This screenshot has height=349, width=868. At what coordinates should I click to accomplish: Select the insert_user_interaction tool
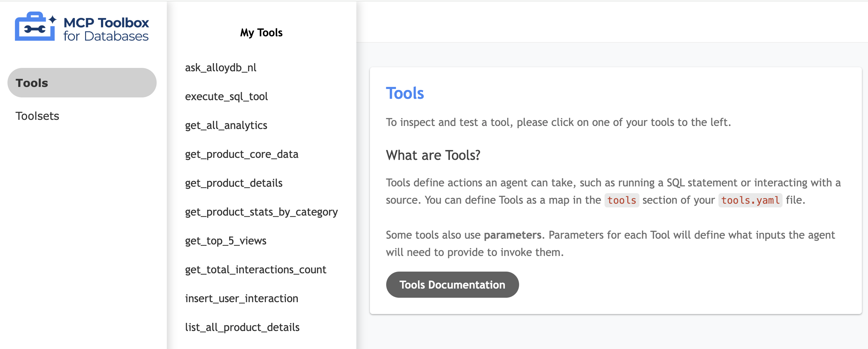[x=241, y=298]
